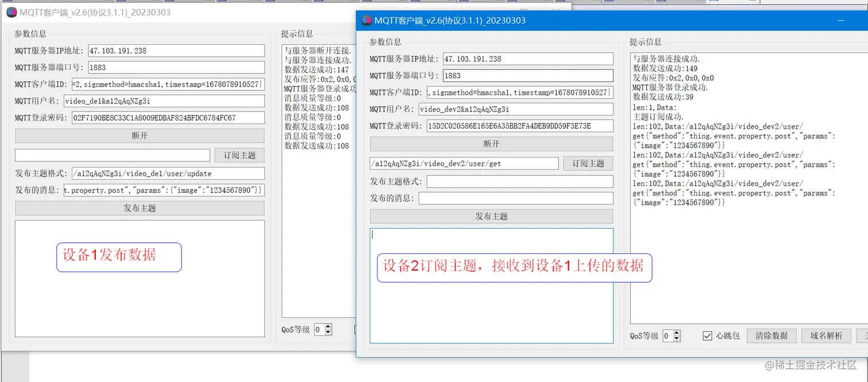Click the 断开 button in the back window

pyautogui.click(x=139, y=136)
